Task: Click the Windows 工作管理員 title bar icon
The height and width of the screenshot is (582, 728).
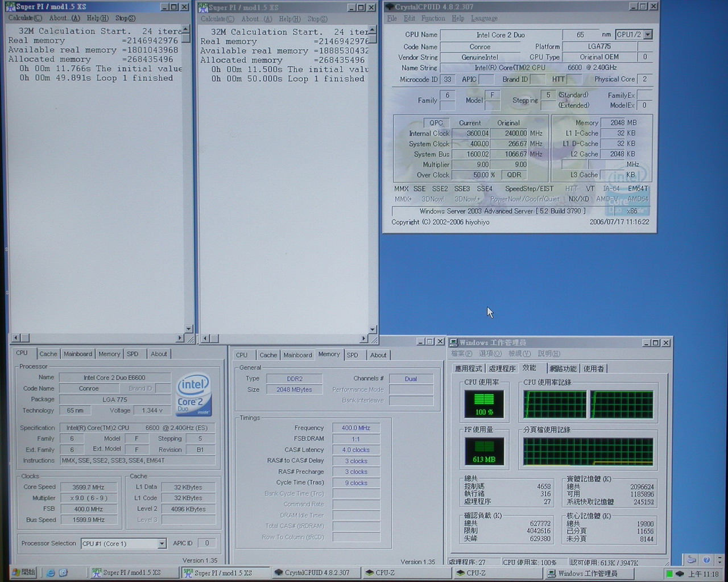Action: click(x=454, y=342)
